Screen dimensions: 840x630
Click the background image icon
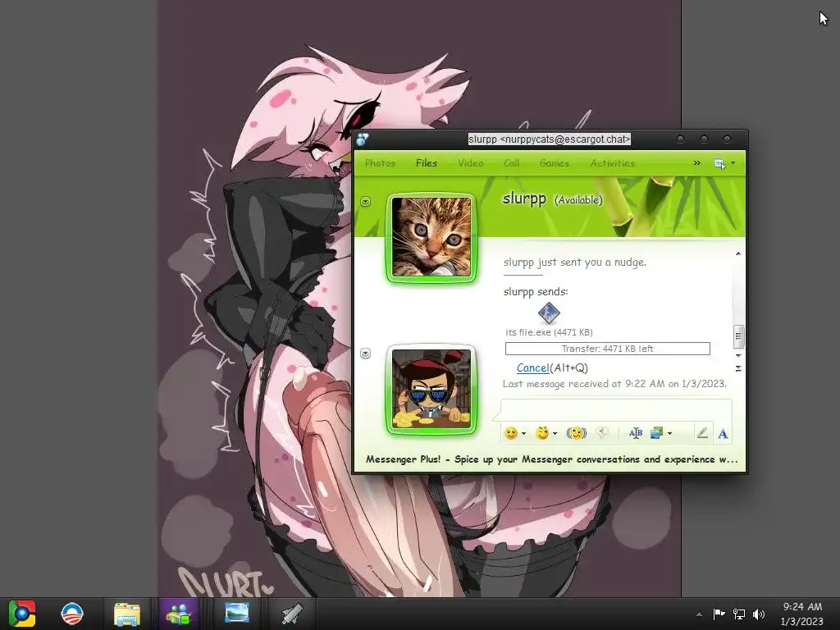(x=657, y=433)
